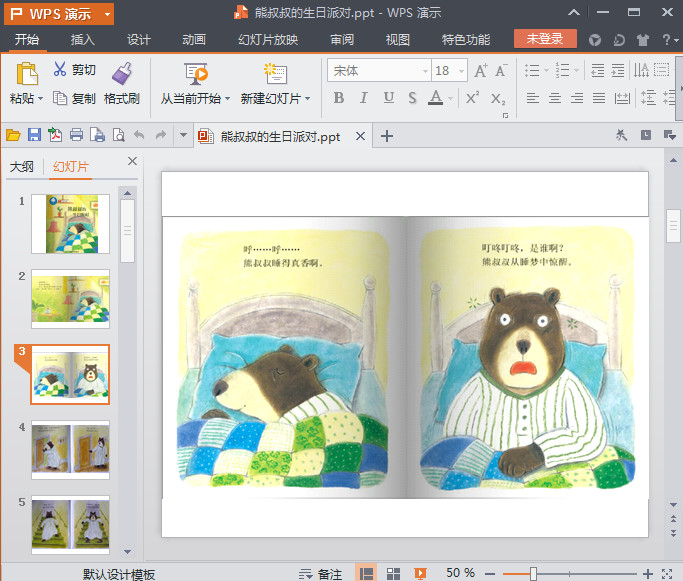
Task: Click the zoom slider handle in status bar
Action: click(533, 573)
